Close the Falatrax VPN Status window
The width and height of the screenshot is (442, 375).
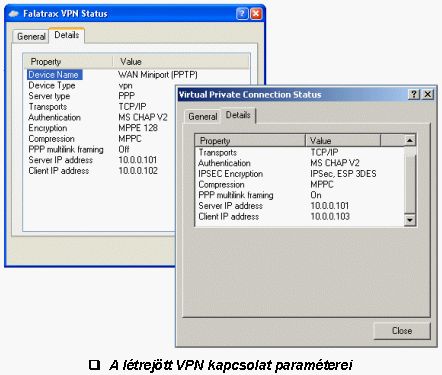point(256,14)
